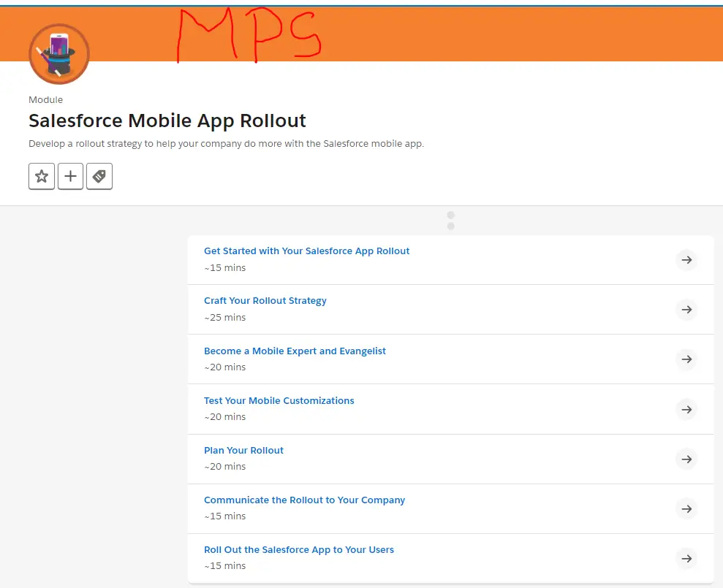This screenshot has width=723, height=588.
Task: Click the Salesforce Mobile App Rollout heading
Action: (x=167, y=121)
